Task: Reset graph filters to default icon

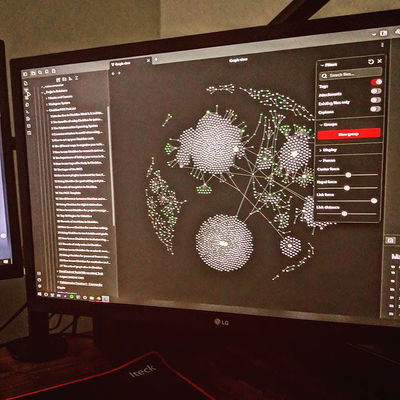Action: click(371, 62)
